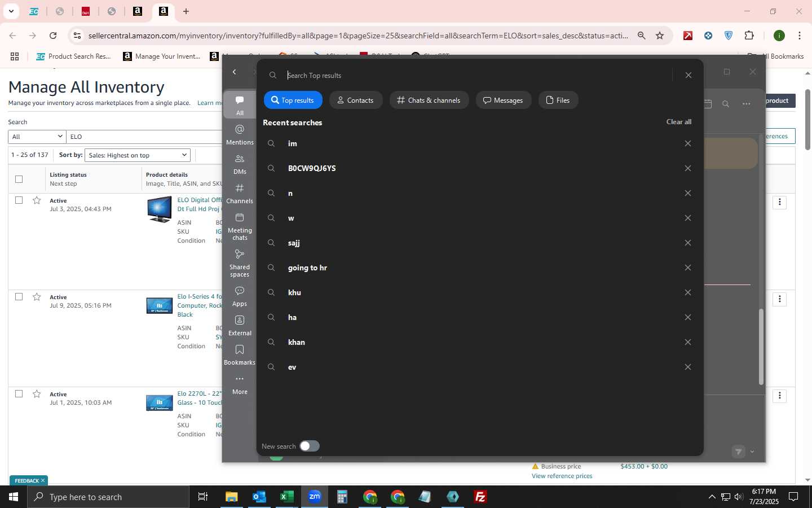
Task: Open the Sort by Sales dropdown
Action: 138,155
